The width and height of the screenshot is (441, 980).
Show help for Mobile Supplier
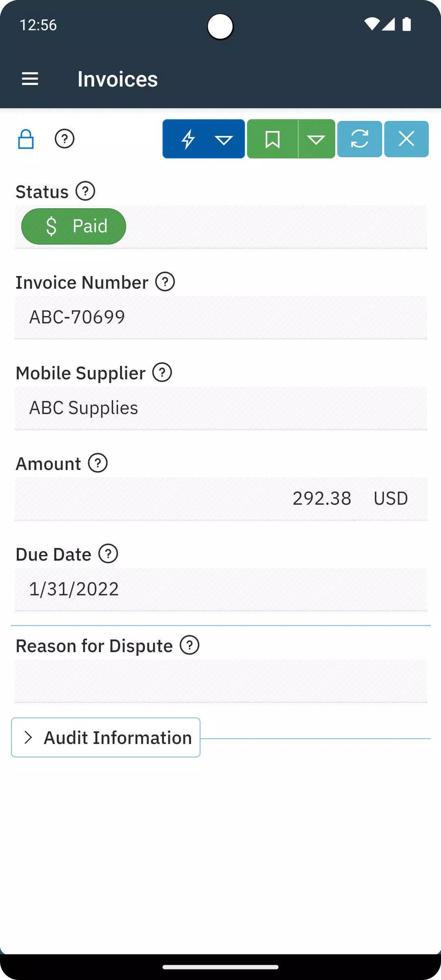coord(162,372)
